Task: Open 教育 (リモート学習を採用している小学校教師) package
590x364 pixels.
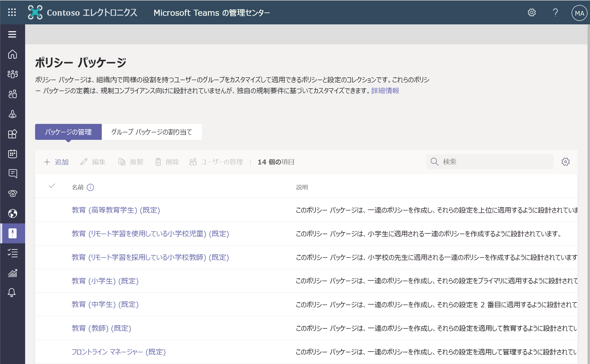Action: coord(150,257)
